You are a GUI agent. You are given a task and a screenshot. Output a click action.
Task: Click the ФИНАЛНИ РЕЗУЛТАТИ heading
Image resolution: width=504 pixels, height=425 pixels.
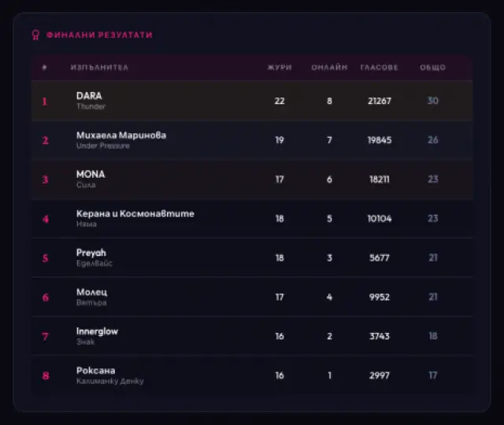pyautogui.click(x=99, y=35)
